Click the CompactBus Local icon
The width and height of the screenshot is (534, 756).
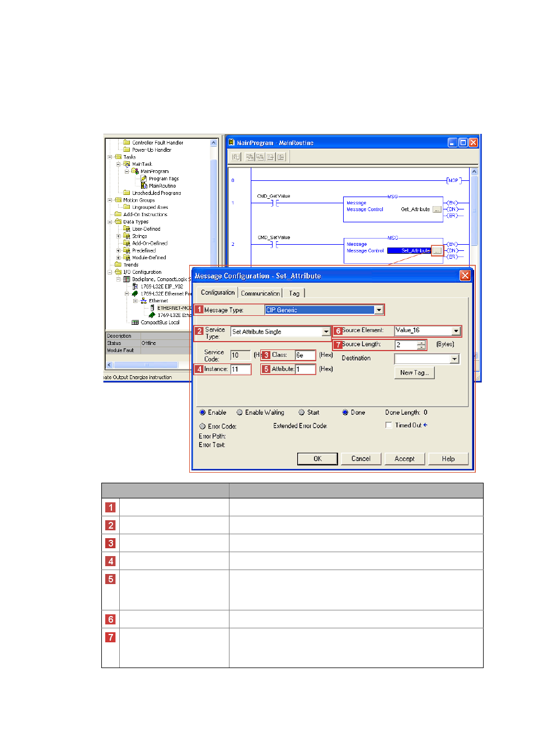(135, 322)
